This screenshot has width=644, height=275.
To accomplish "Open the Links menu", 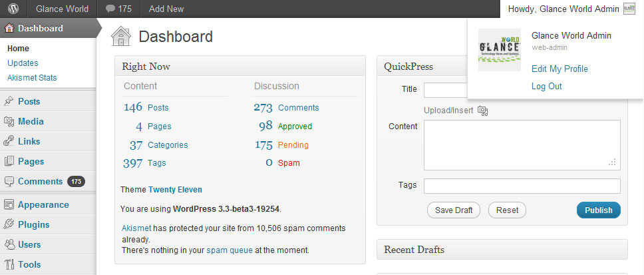I will point(29,141).
